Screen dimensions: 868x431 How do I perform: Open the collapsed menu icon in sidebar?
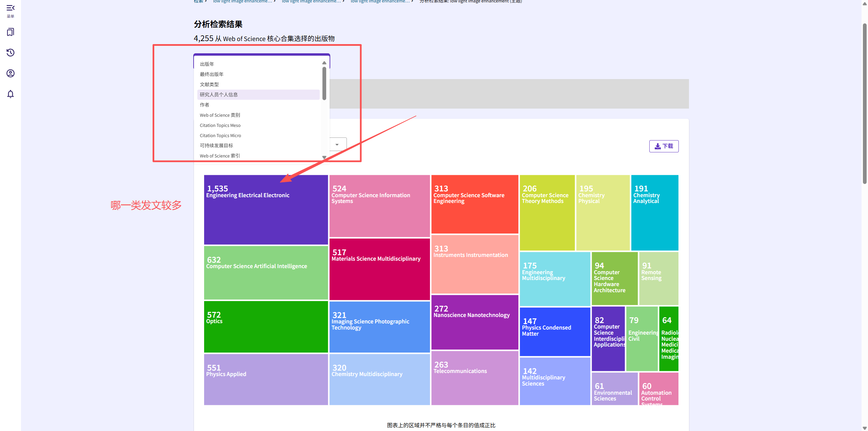click(x=11, y=8)
